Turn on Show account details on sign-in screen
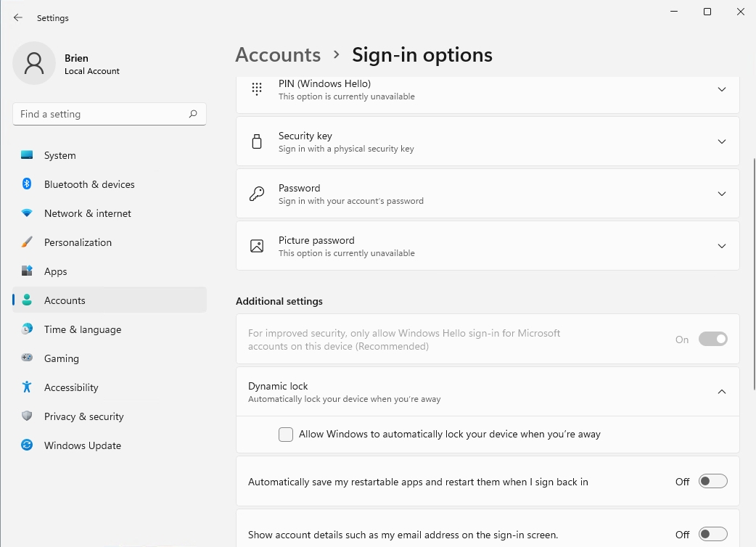 pos(712,533)
